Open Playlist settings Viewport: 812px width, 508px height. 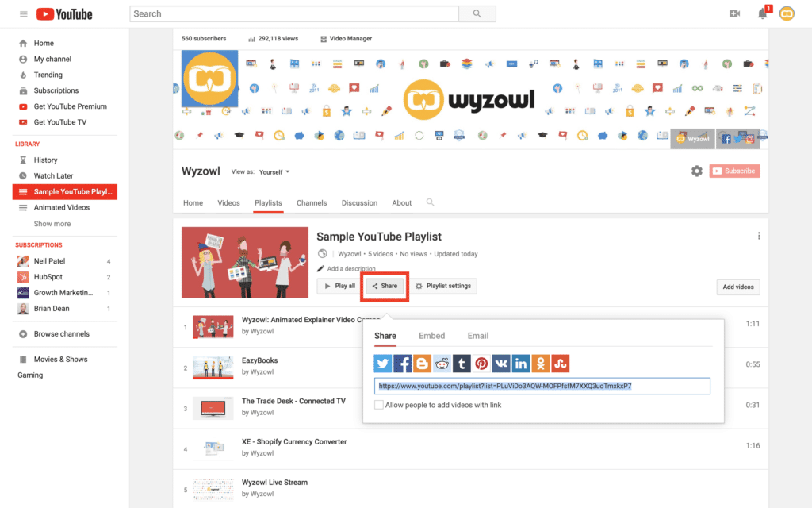(443, 286)
